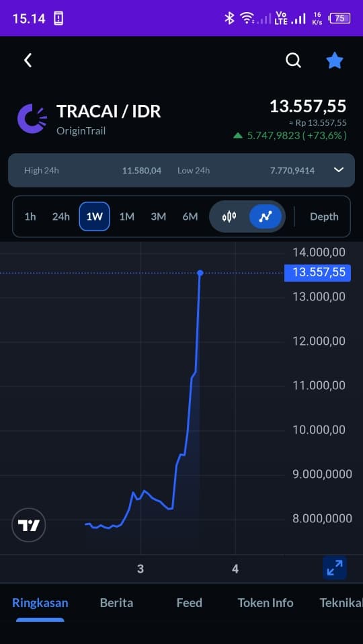Open the Depth chart
Viewport: 363px width, 644px height.
tap(324, 216)
